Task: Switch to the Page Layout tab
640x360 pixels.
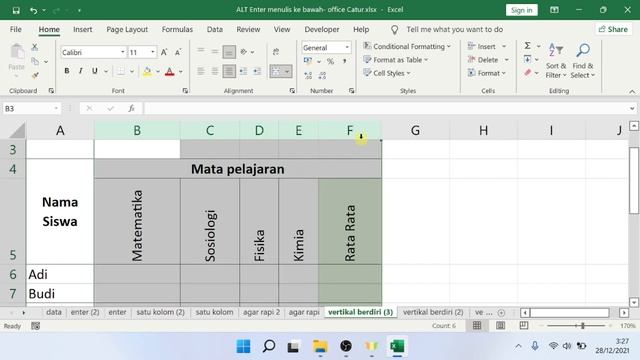Action: pos(127,29)
